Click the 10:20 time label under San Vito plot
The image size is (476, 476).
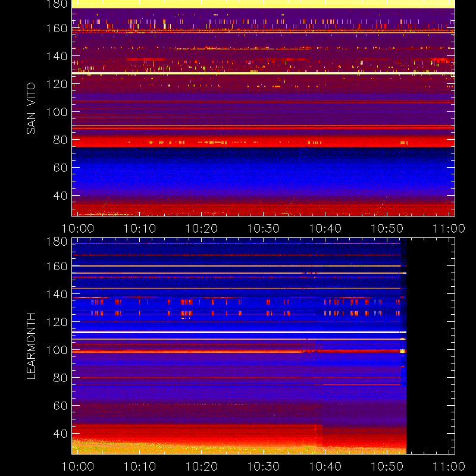coord(202,228)
